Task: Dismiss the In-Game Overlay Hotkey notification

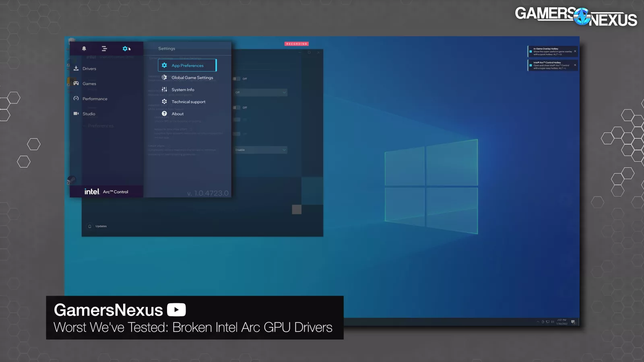Action: (x=575, y=51)
